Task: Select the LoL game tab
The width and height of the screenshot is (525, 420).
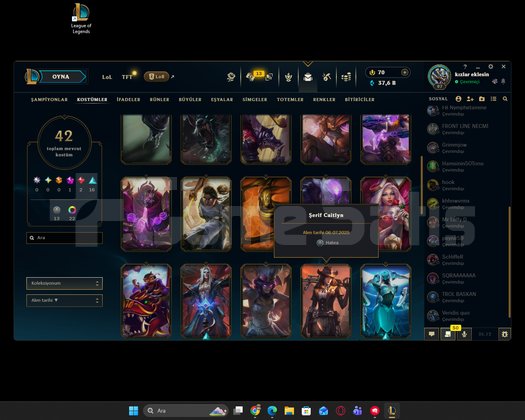Action: [107, 77]
